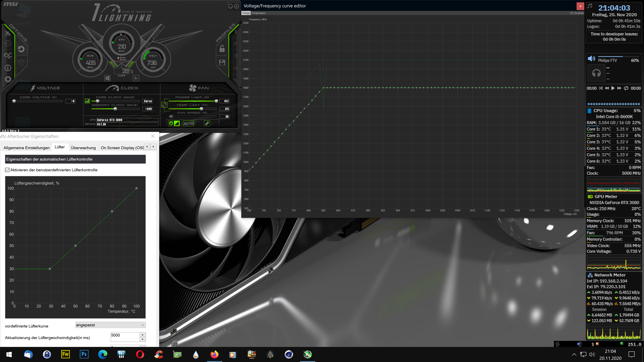Toggle shuffle in the media widget
The image size is (644, 362).
pyautogui.click(x=601, y=88)
